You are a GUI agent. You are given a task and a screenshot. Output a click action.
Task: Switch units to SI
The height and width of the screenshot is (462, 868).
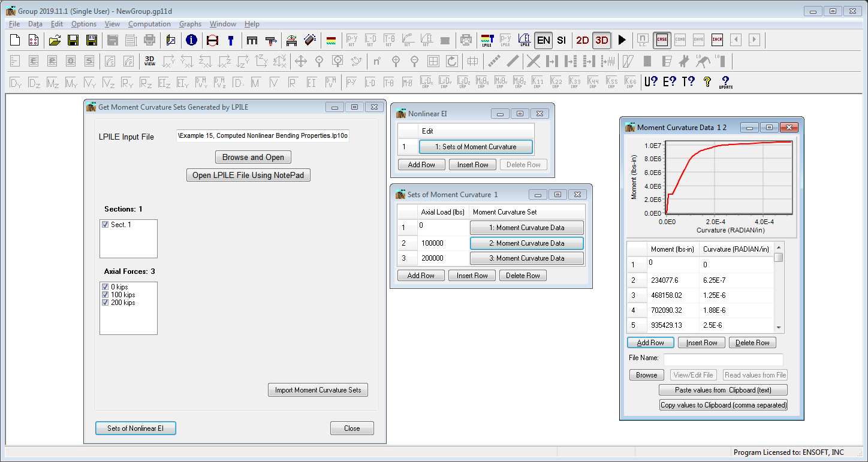coord(562,40)
